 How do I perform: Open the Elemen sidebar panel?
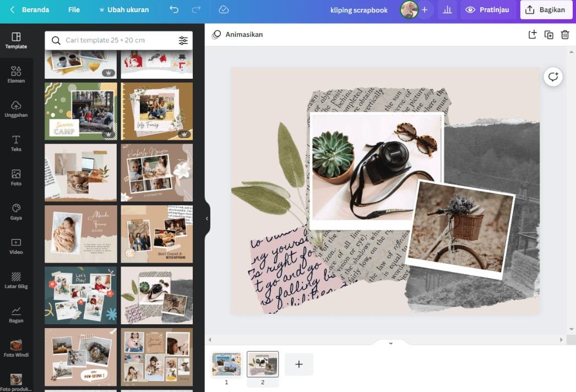point(16,75)
